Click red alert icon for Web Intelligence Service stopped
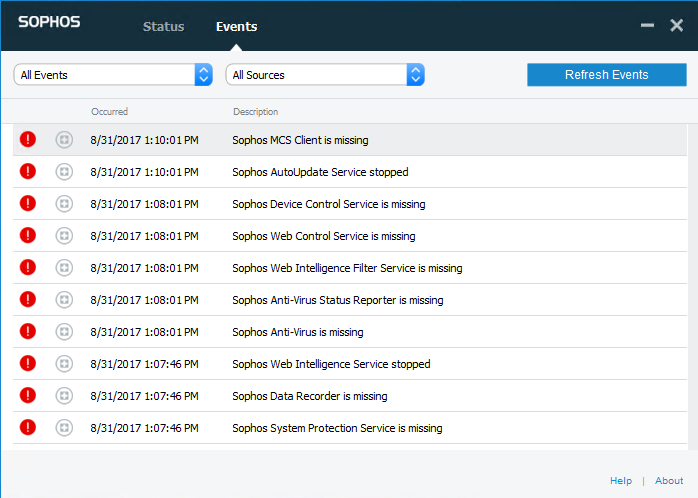Viewport: 698px width, 498px height. point(28,364)
